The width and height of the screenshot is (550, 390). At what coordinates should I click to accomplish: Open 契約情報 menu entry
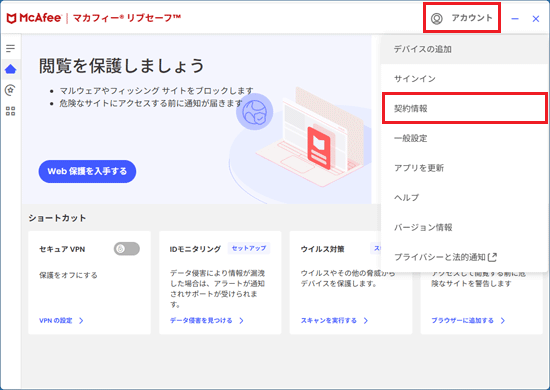(x=464, y=108)
